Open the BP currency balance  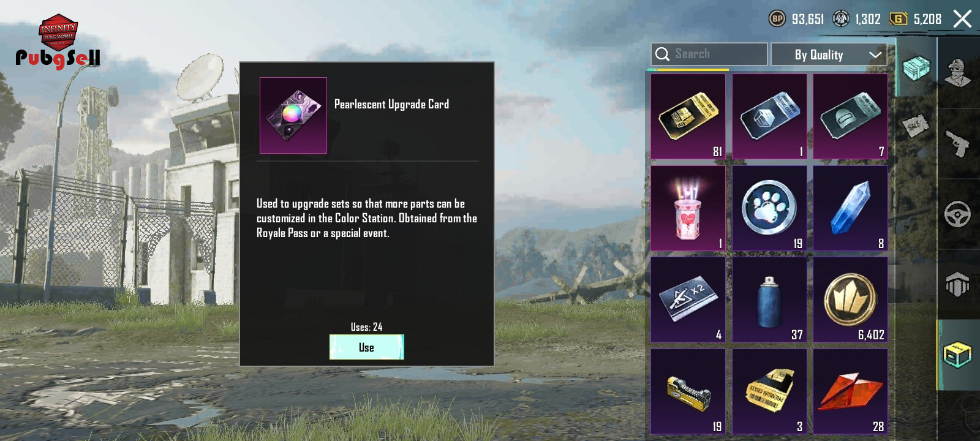coord(796,19)
